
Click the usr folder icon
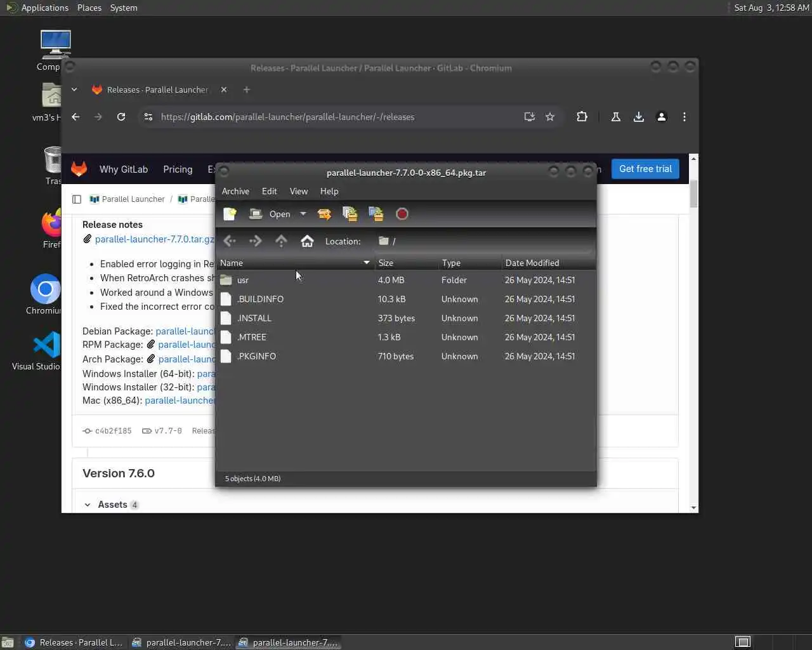point(226,280)
